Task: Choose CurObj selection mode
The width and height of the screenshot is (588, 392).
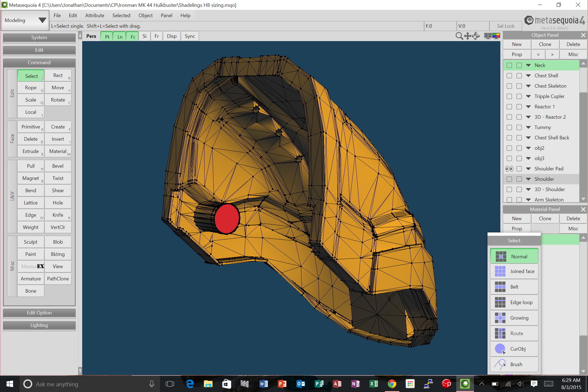Action: [x=514, y=349]
